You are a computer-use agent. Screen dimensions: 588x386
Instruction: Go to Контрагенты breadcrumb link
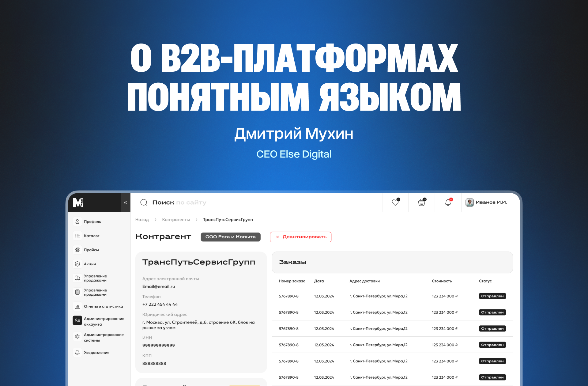(176, 220)
